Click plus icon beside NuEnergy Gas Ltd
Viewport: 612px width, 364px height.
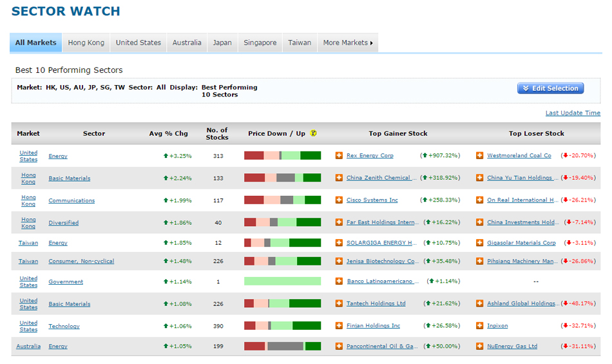479,346
